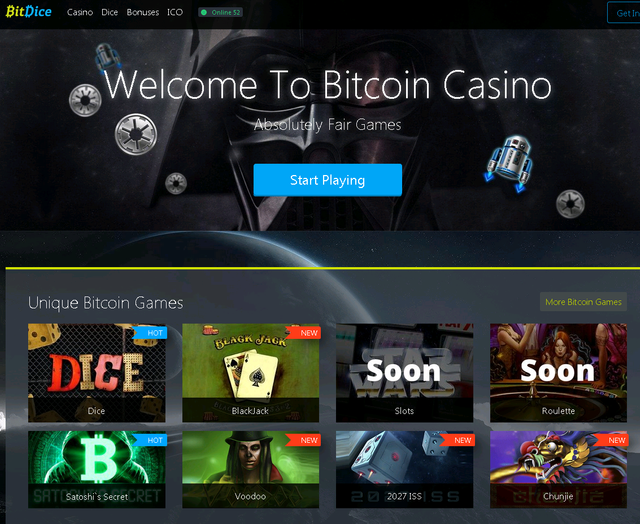
Task: Click the Get In button
Action: point(624,13)
